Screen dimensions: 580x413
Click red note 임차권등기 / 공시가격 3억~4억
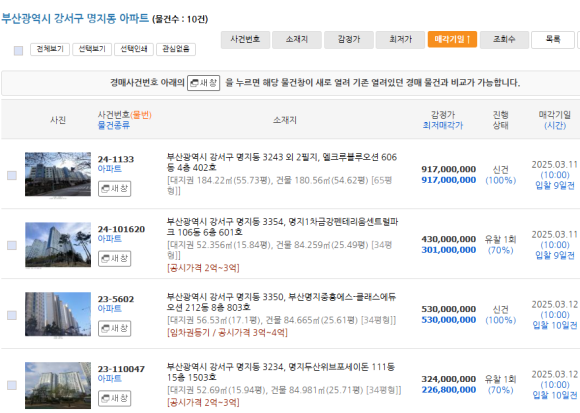[x=227, y=332]
